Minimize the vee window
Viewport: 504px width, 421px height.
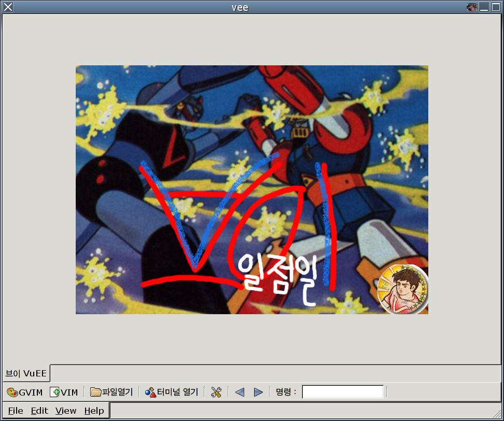[484, 7]
